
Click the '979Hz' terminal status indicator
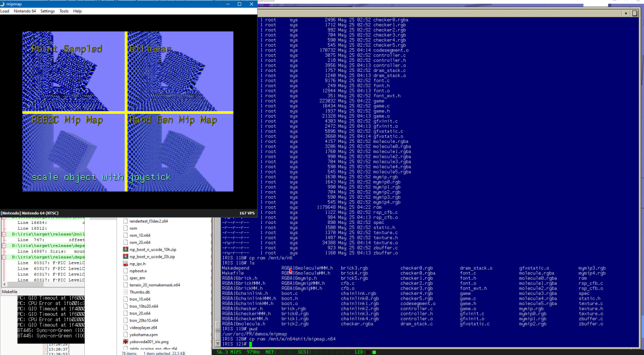pos(254,352)
